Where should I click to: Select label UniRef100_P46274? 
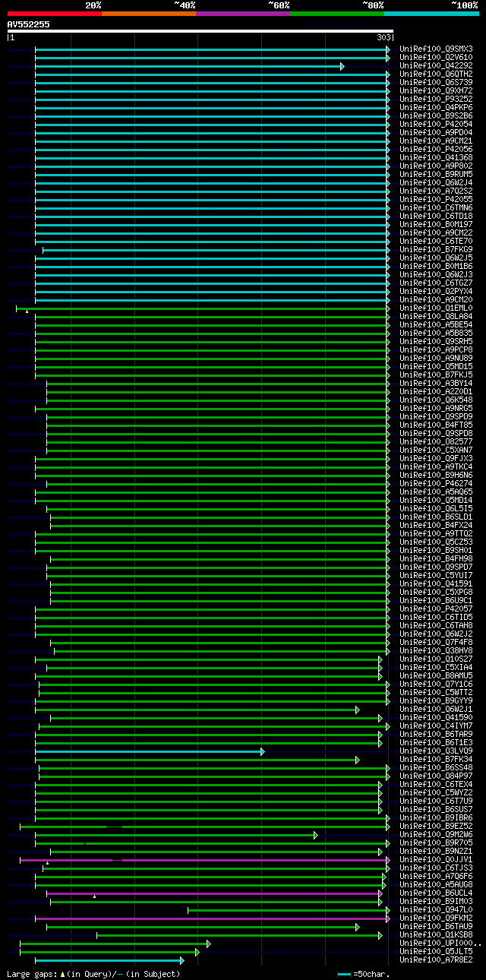coord(436,484)
